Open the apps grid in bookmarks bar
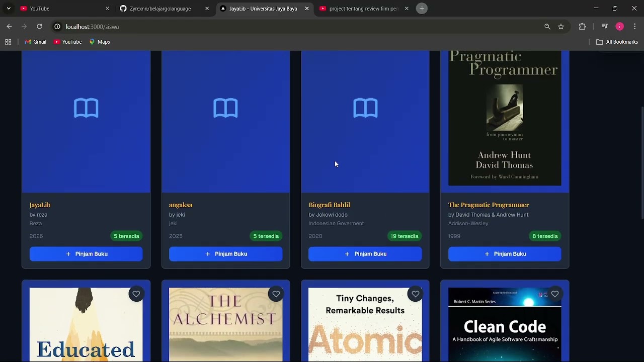This screenshot has width=644, height=362. click(x=8, y=42)
